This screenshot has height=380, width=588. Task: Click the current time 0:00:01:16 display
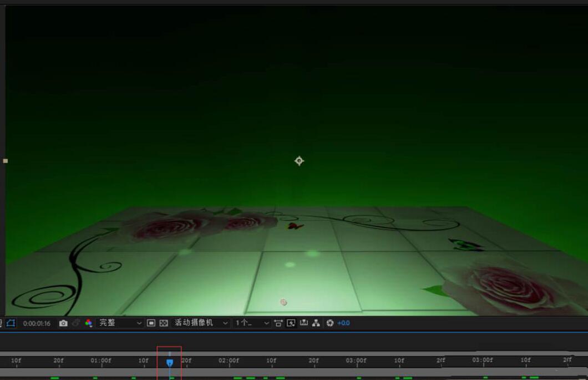(37, 323)
